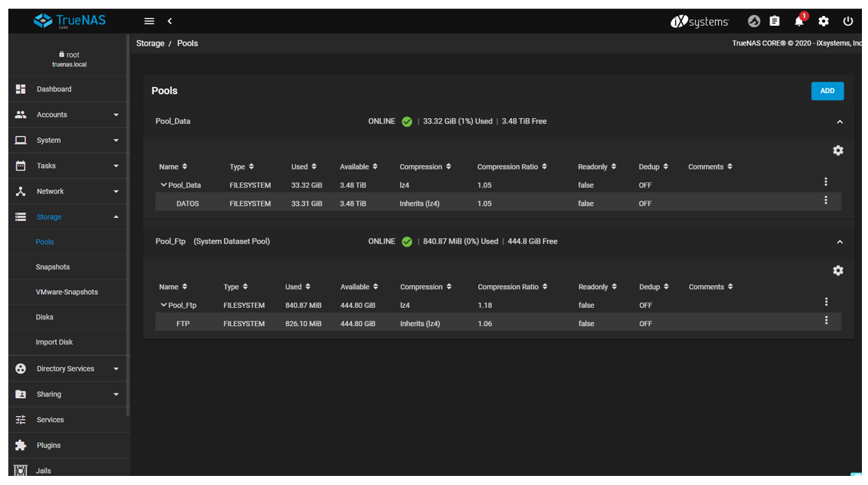Screen dimensions: 868x485
Task: Open settings gear in the top bar
Action: [823, 21]
